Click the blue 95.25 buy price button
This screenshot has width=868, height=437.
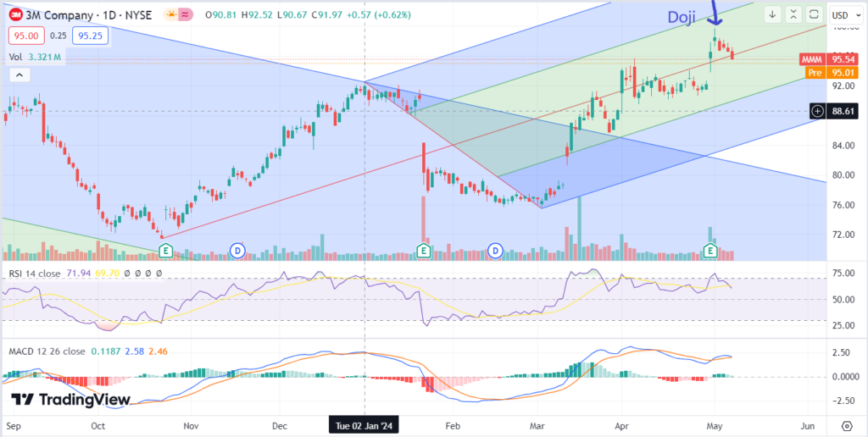point(90,36)
